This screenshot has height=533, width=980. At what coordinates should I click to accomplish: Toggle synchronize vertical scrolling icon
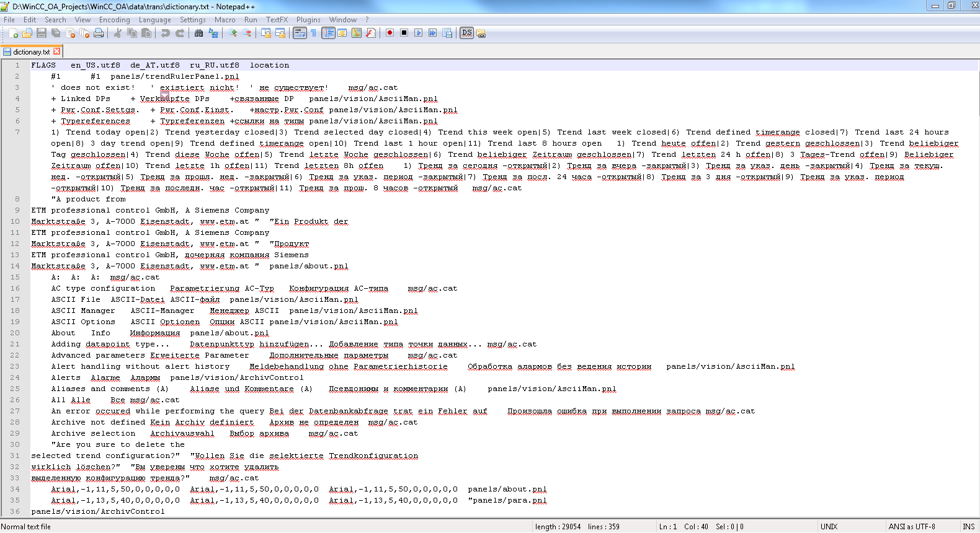[265, 33]
